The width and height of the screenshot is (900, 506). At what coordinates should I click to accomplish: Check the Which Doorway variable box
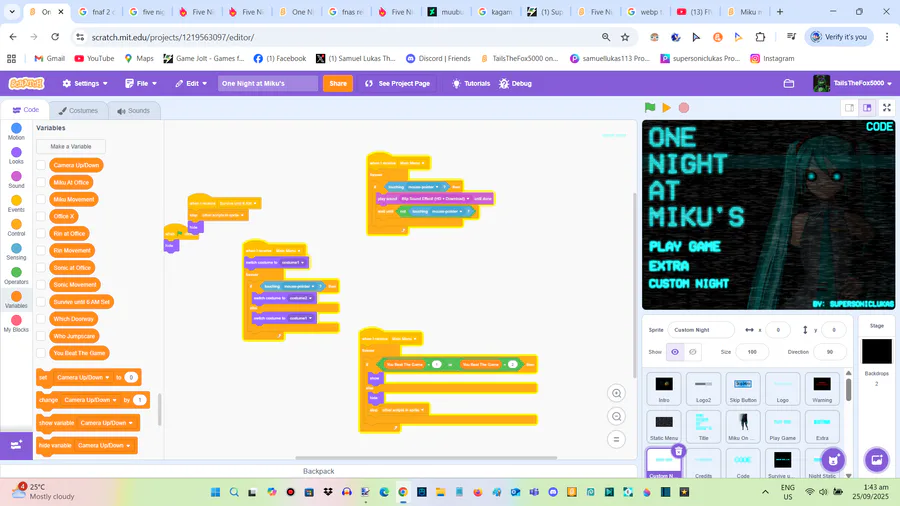[x=41, y=319]
